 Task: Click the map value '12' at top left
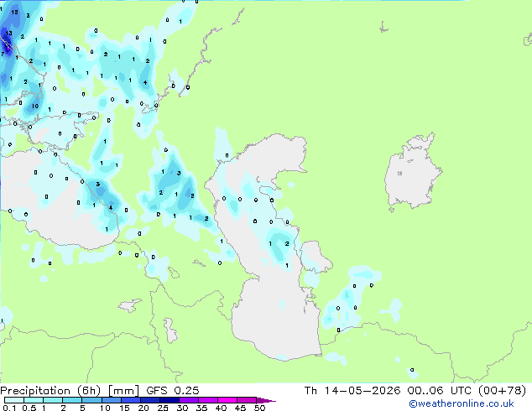coord(14,13)
